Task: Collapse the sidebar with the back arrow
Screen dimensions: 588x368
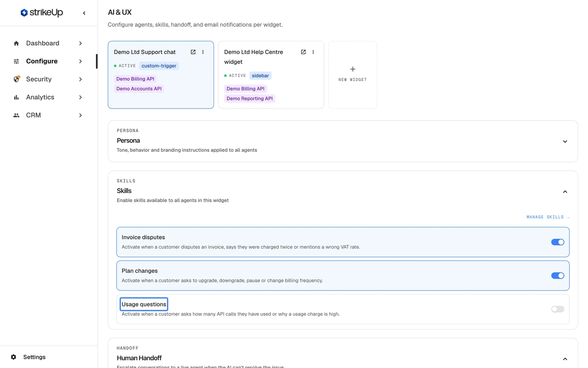Action: click(84, 13)
